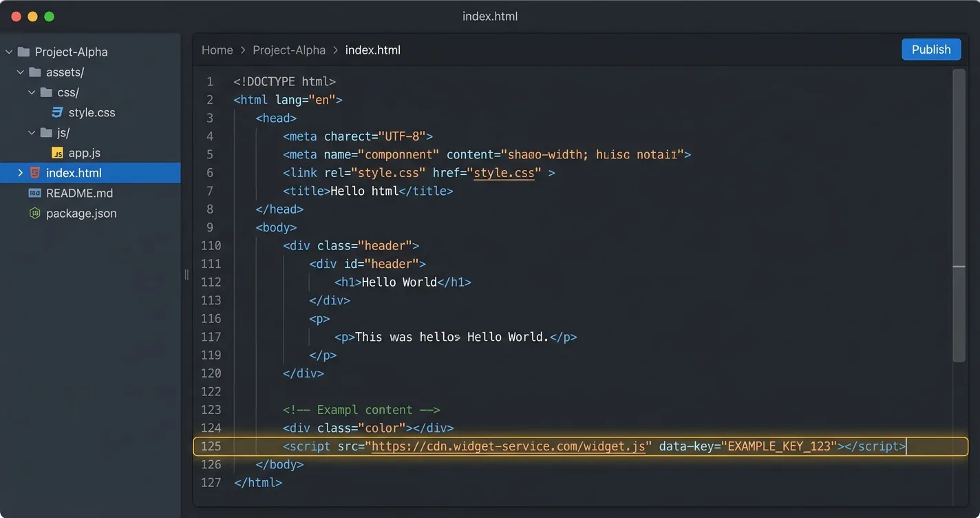
Task: Click the sidebar splitter handle
Action: coord(187,275)
